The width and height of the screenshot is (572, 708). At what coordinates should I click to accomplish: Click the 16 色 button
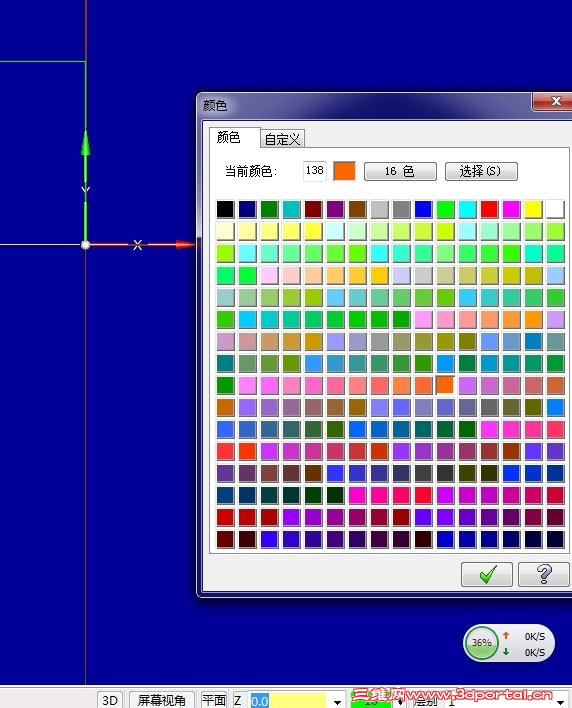point(400,172)
